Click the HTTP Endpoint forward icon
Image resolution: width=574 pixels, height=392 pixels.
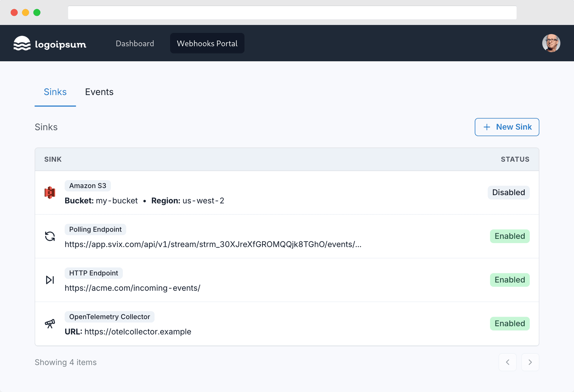(x=50, y=280)
